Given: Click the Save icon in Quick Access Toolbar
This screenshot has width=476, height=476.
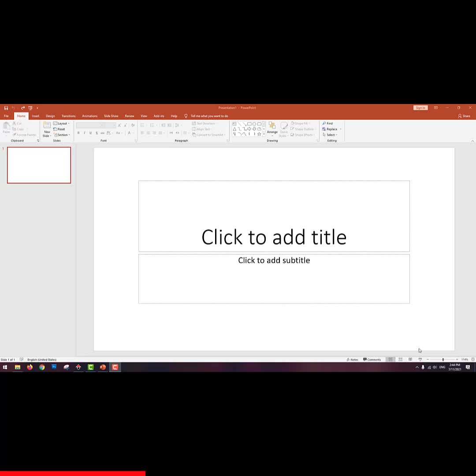Looking at the screenshot, I should [x=6, y=108].
